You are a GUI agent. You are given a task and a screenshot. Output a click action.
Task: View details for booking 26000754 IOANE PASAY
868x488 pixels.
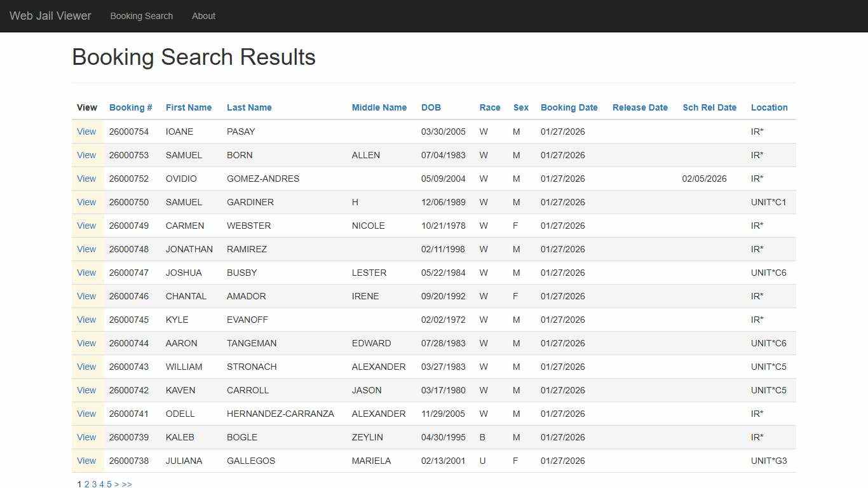(86, 132)
